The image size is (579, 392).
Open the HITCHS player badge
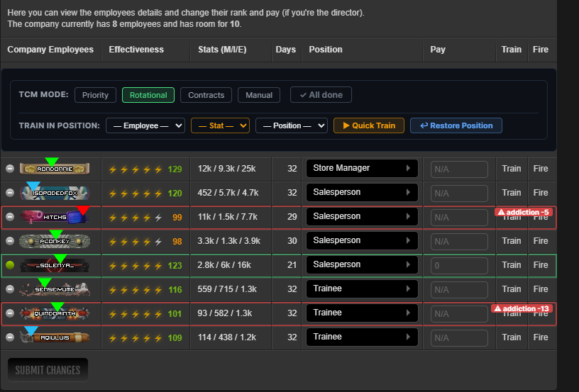click(55, 217)
